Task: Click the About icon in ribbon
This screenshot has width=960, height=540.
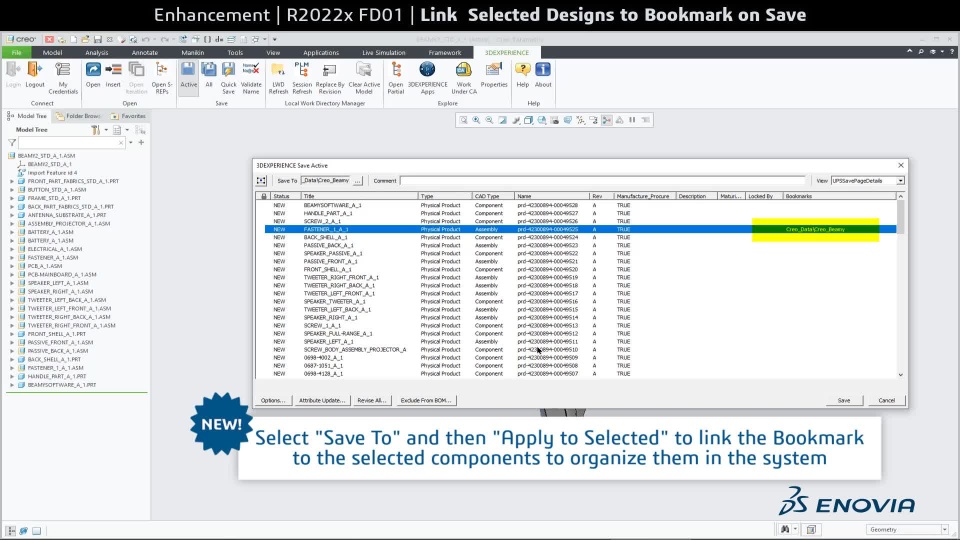Action: 542,70
